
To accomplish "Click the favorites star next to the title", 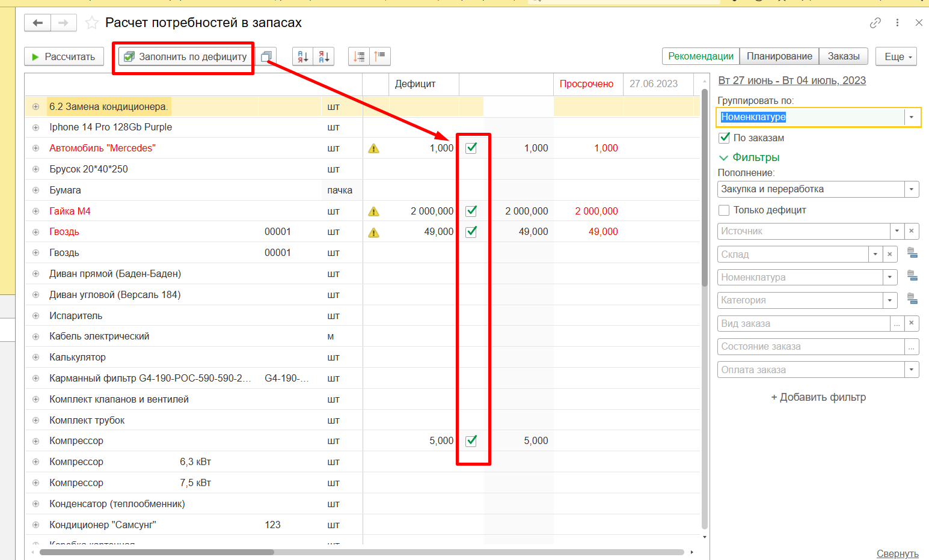I will 91,23.
